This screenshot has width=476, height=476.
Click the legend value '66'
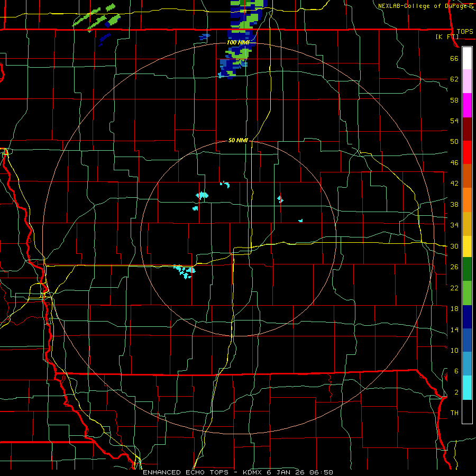(454, 59)
